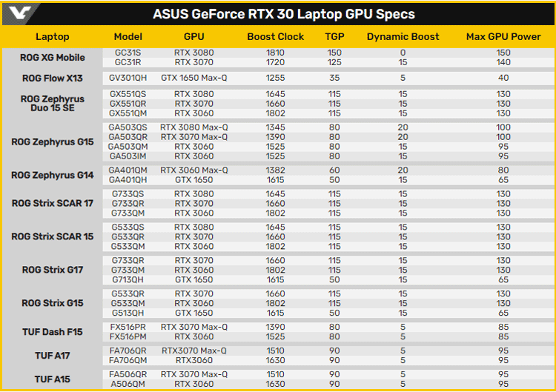Image resolution: width=556 pixels, height=392 pixels.
Task: Click model cell 'FA706QR'
Action: click(x=128, y=351)
